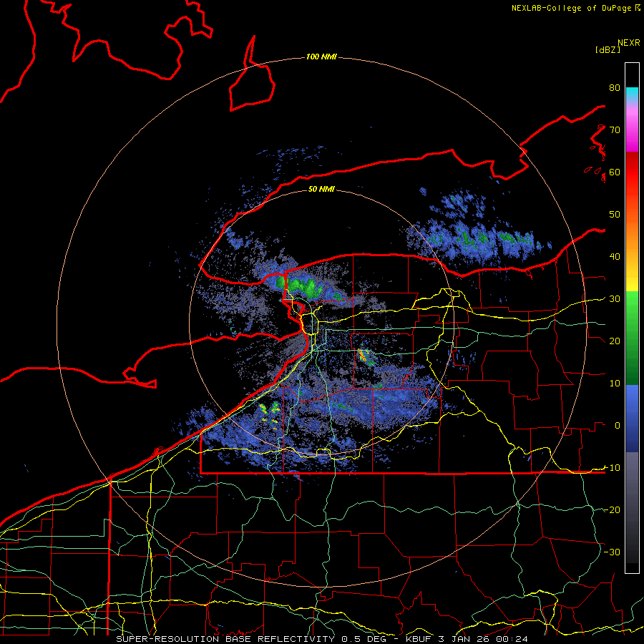This screenshot has height=644, width=644.
Task: Click the 20 value on dBZ scale
Action: pos(615,341)
